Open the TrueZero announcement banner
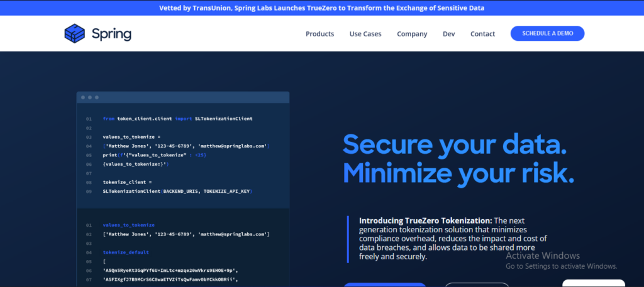The height and width of the screenshot is (287, 644). (x=322, y=8)
